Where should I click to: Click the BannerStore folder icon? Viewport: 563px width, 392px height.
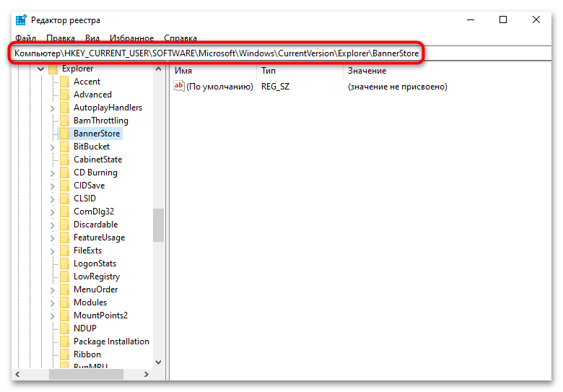(x=65, y=134)
